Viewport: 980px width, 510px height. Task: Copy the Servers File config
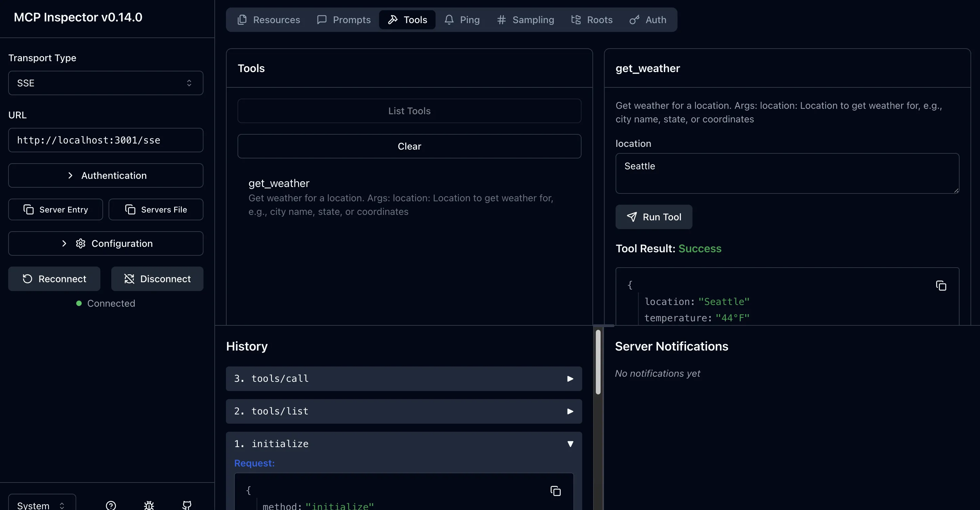(156, 209)
